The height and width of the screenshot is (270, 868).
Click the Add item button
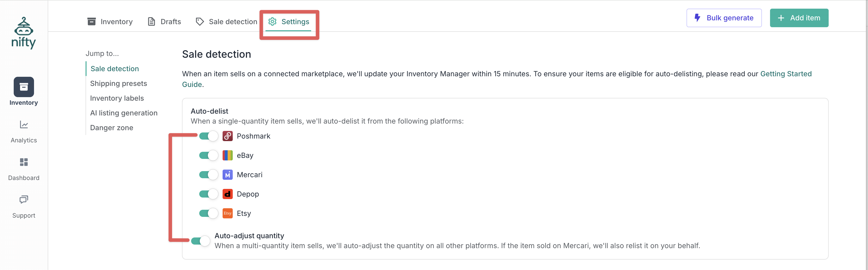tap(799, 18)
